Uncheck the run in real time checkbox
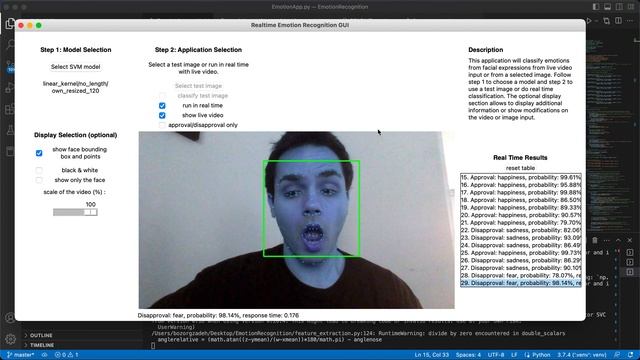Image resolution: width=640 pixels, height=360 pixels. click(x=162, y=106)
